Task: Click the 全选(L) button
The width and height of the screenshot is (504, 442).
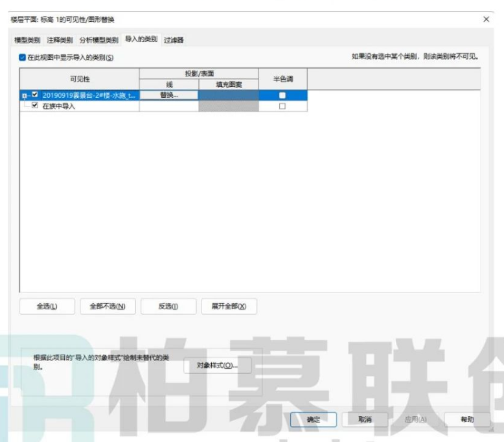Action: pos(47,307)
